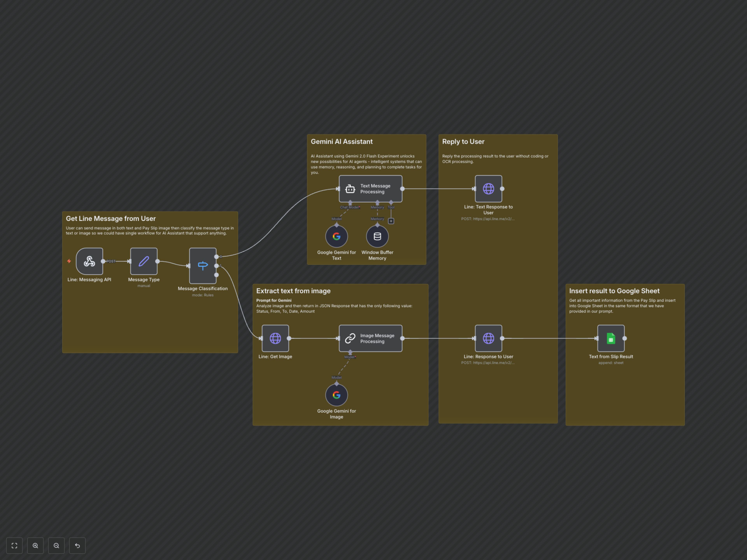Open the Line: Get Image globe node
This screenshot has width=747, height=560.
[275, 338]
